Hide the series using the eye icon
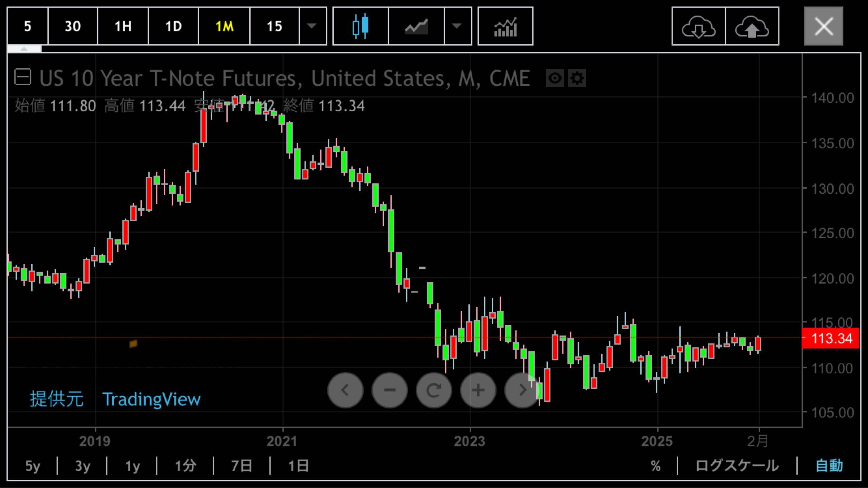 pyautogui.click(x=555, y=78)
